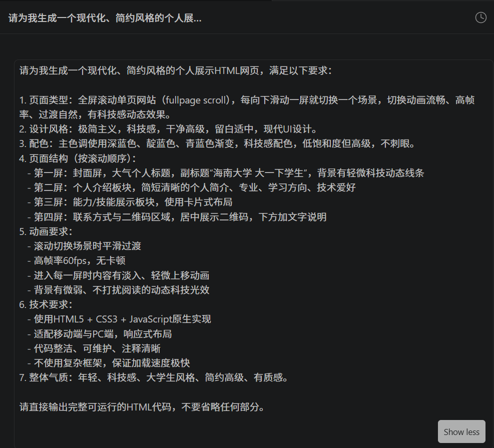Click the line '5. 动画要求'
494x448 pixels.
pos(46,231)
